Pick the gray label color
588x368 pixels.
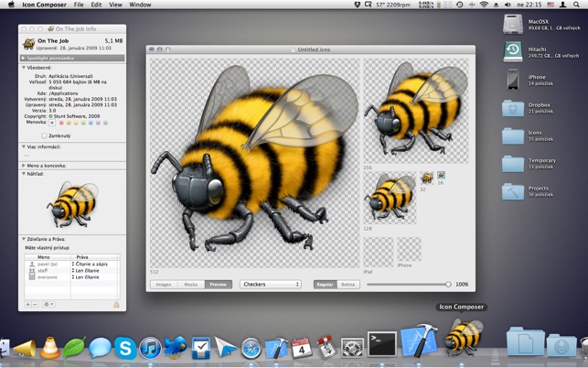coord(105,123)
